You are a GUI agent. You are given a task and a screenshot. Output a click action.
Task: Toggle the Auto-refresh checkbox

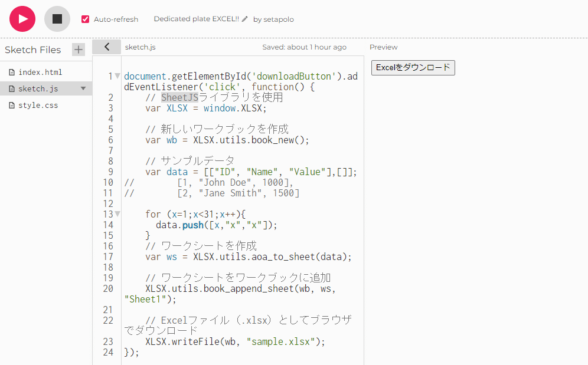tap(86, 19)
